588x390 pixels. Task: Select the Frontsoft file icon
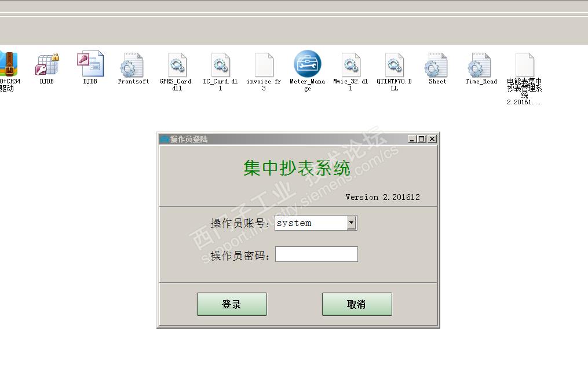point(132,65)
